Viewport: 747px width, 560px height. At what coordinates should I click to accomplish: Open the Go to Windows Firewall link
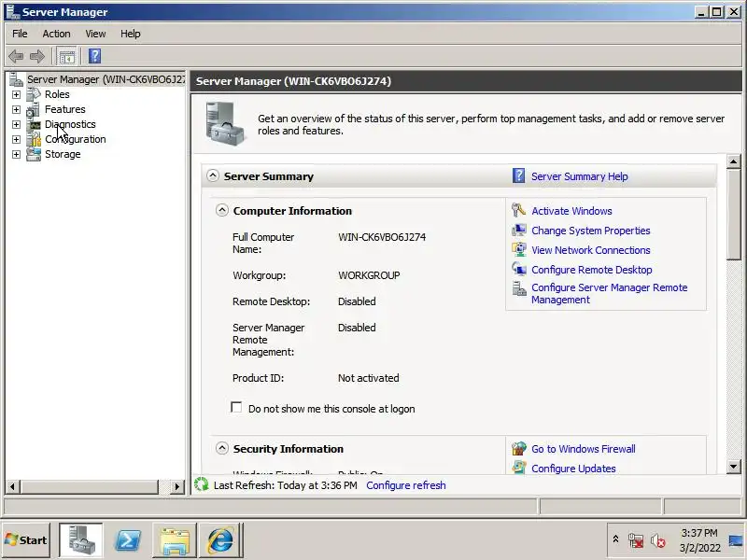pos(583,449)
